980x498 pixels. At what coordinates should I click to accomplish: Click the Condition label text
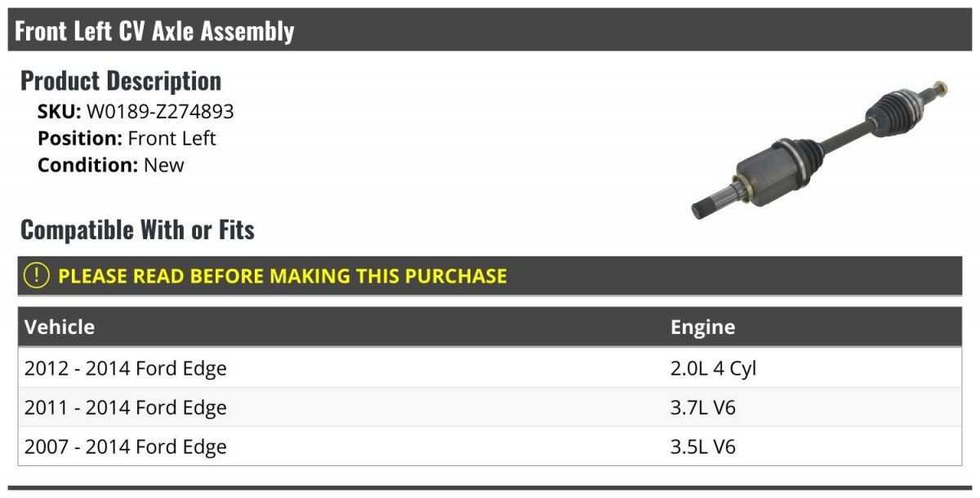(88, 165)
